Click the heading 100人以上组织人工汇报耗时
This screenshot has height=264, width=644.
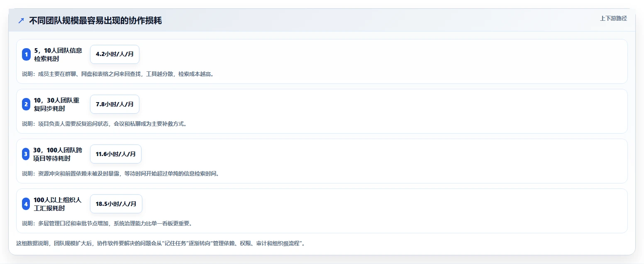[58, 204]
